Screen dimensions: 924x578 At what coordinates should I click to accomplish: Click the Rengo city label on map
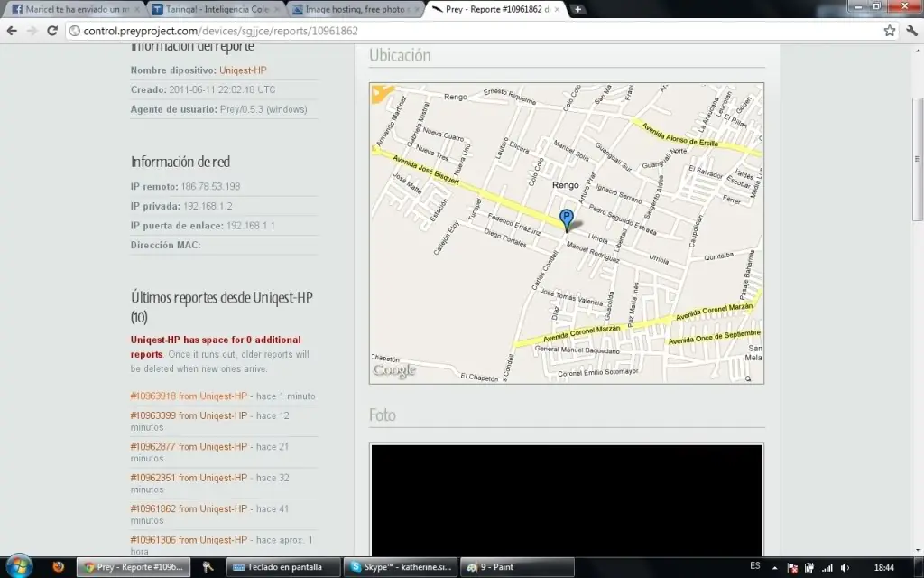(565, 185)
